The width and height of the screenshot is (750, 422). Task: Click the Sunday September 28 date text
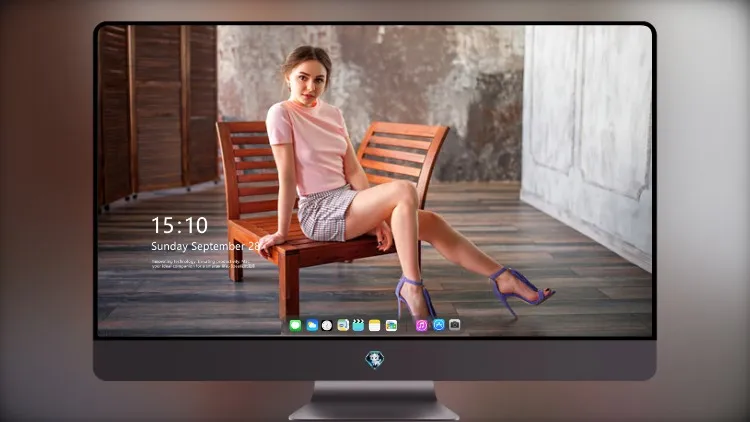click(x=206, y=246)
